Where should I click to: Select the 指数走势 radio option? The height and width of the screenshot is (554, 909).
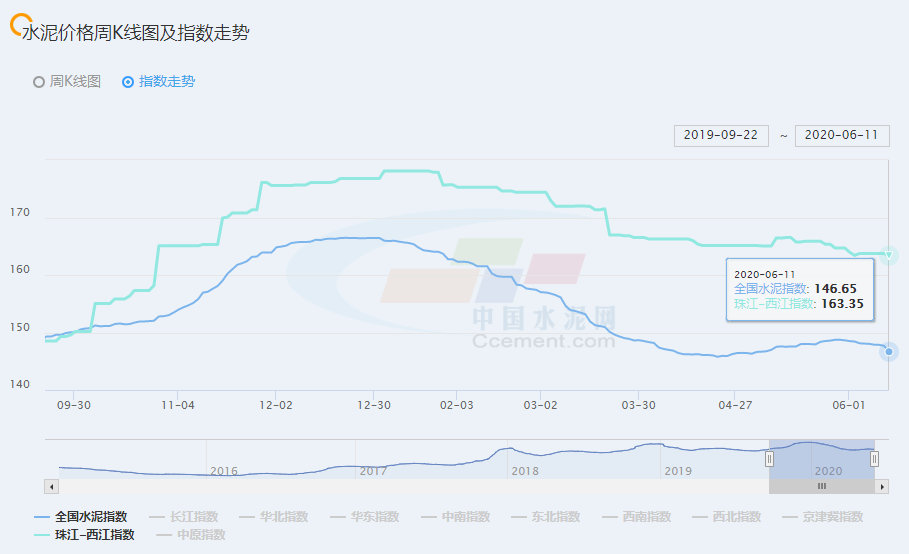[x=158, y=82]
